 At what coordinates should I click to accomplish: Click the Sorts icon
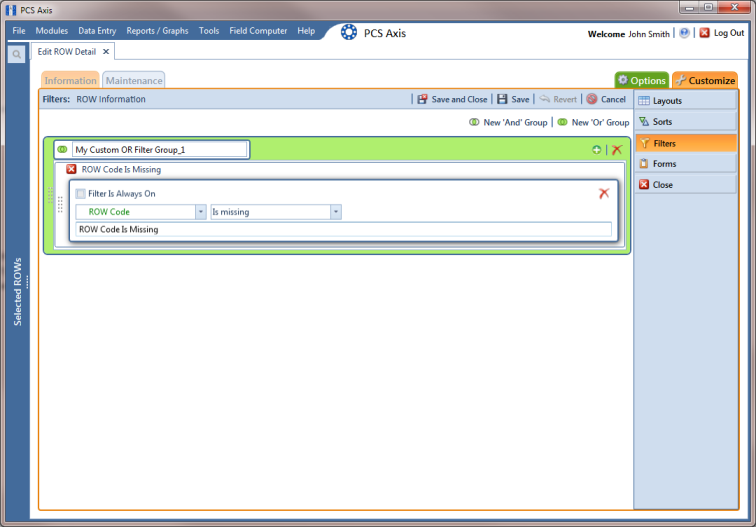coord(644,122)
